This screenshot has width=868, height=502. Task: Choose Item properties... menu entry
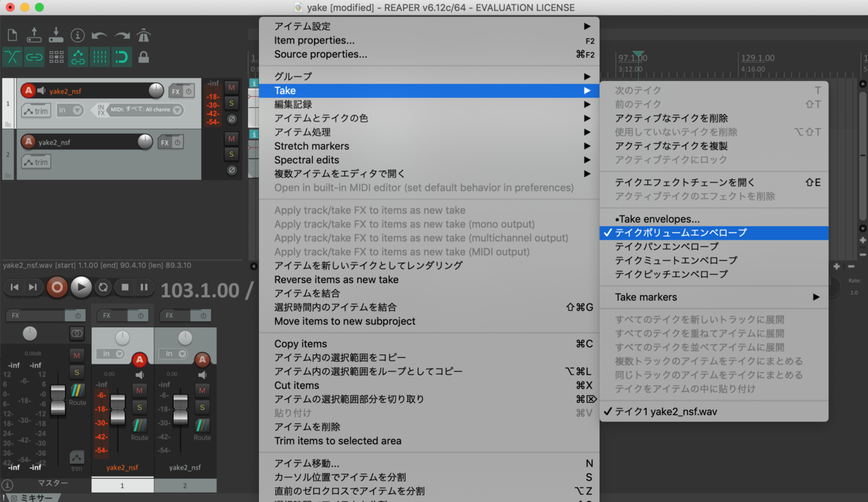[429, 41]
